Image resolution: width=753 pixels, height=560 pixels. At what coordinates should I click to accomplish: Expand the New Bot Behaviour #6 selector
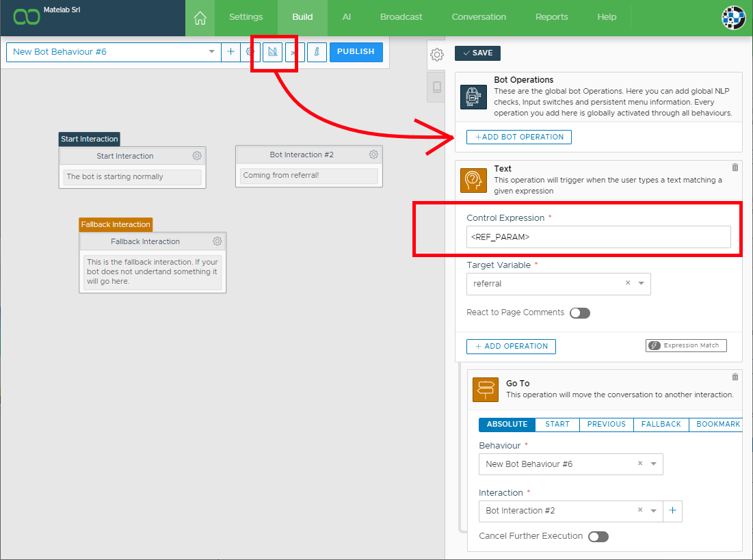coord(211,52)
